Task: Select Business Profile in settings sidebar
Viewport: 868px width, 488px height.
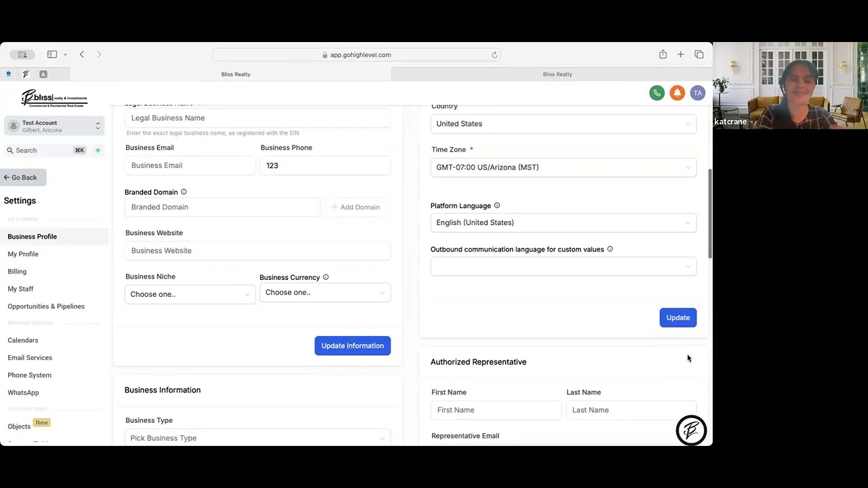Action: [32, 237]
